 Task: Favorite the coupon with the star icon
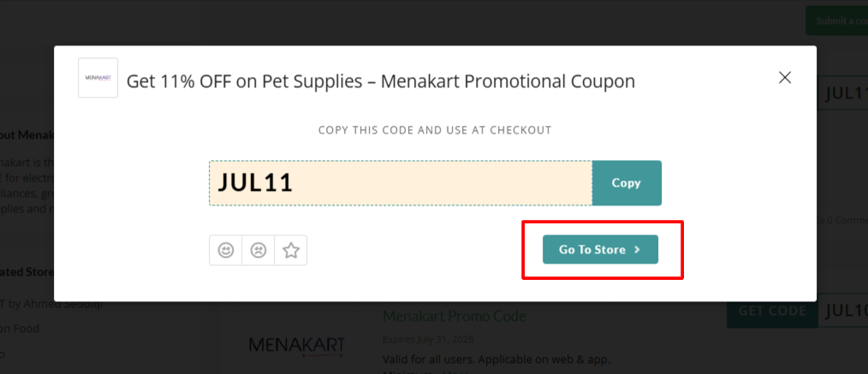(x=291, y=250)
